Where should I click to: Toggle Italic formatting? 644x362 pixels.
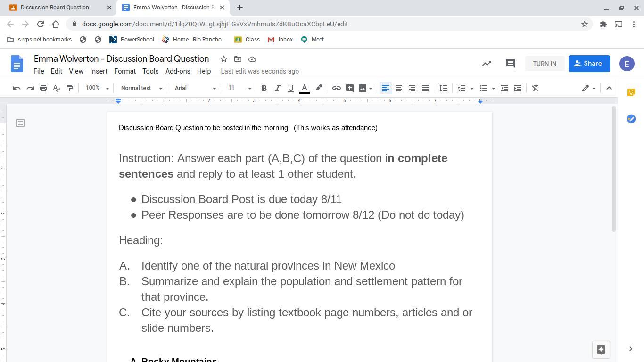[x=277, y=88]
